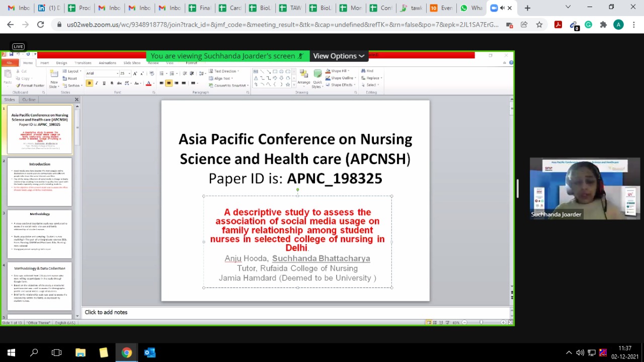644x362 pixels.
Task: Click the Suchhanda Joarder video tile
Action: 585,189
